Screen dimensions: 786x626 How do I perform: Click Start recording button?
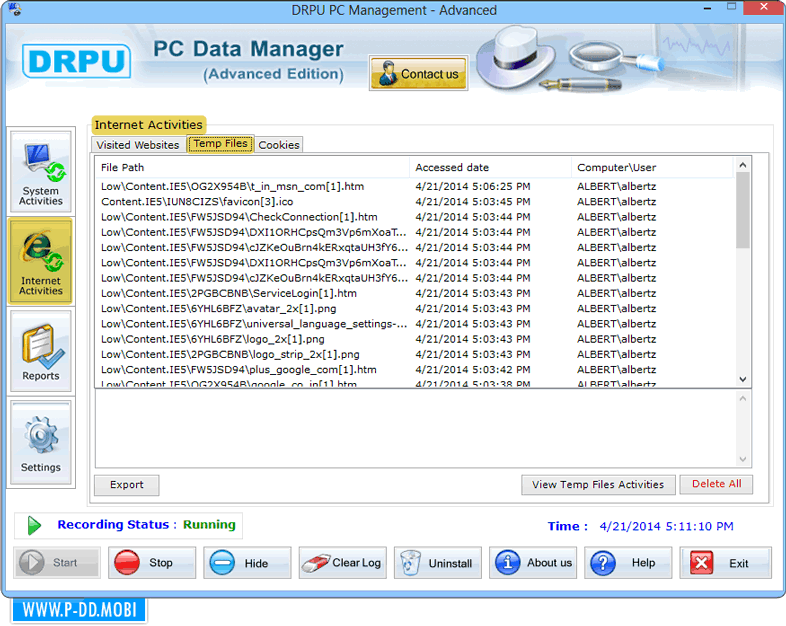click(x=57, y=563)
